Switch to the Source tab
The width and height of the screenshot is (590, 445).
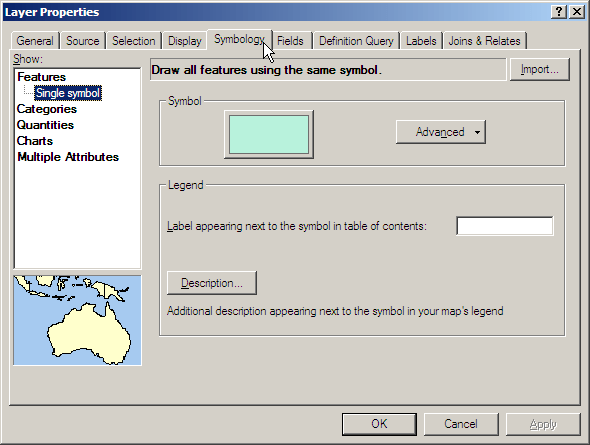[83, 41]
